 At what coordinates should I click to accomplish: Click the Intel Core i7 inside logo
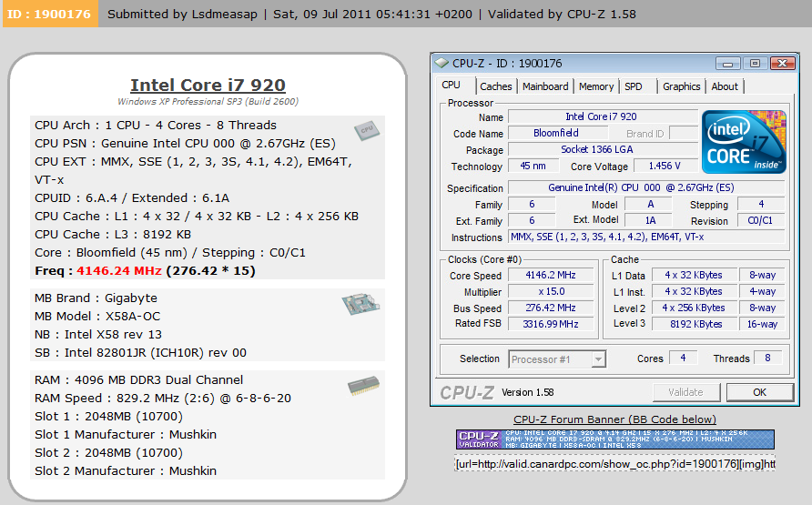click(743, 141)
